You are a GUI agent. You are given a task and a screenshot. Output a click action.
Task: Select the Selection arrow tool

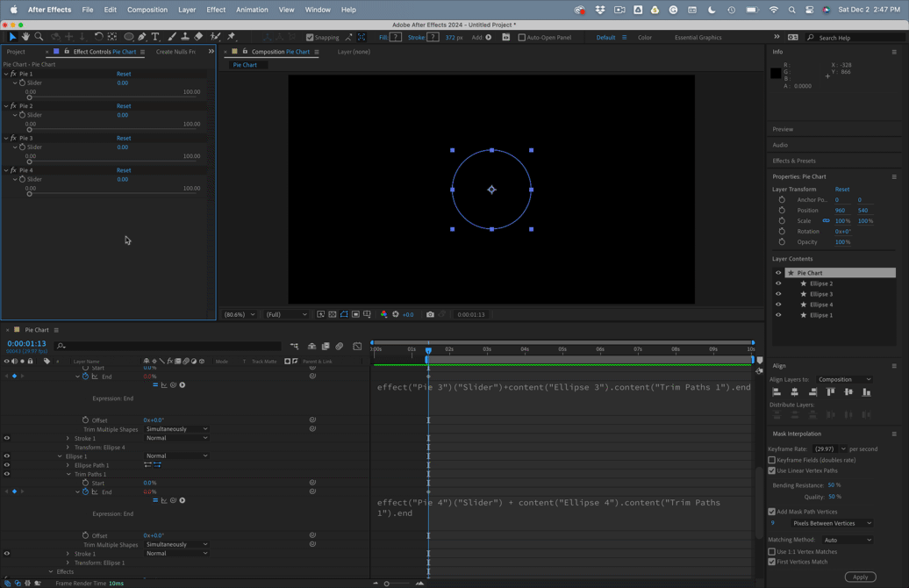pyautogui.click(x=12, y=37)
